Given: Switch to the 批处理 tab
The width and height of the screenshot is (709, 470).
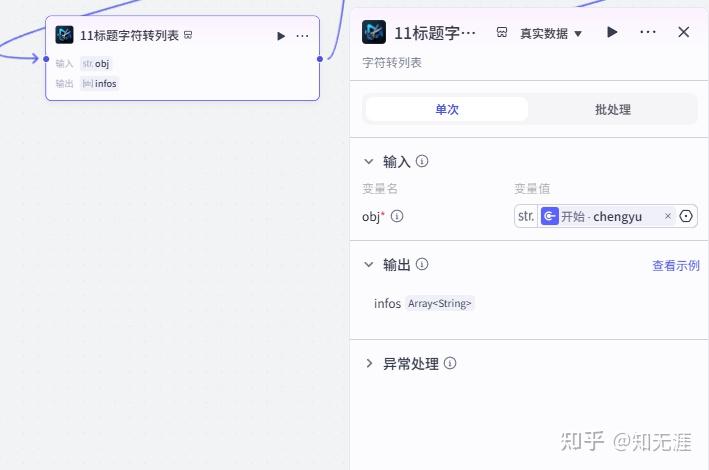Looking at the screenshot, I should (x=612, y=109).
